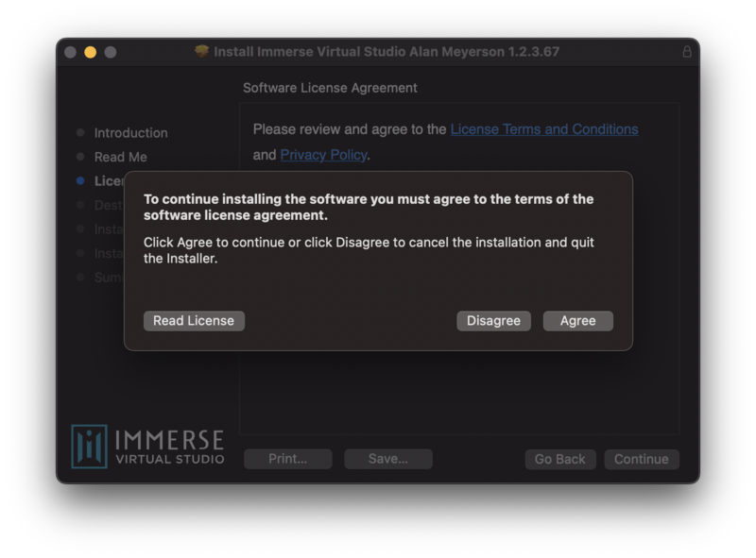Open the Privacy Policy link

323,155
